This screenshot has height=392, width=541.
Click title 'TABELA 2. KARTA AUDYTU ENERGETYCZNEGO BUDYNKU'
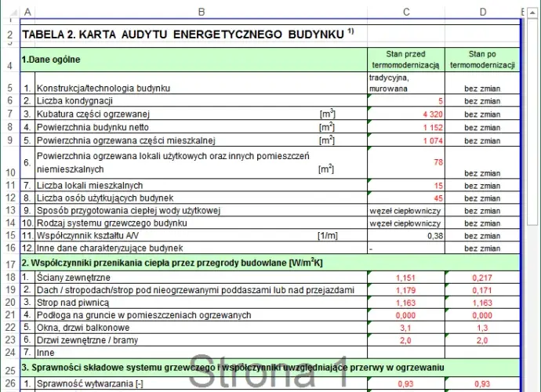coord(183,34)
